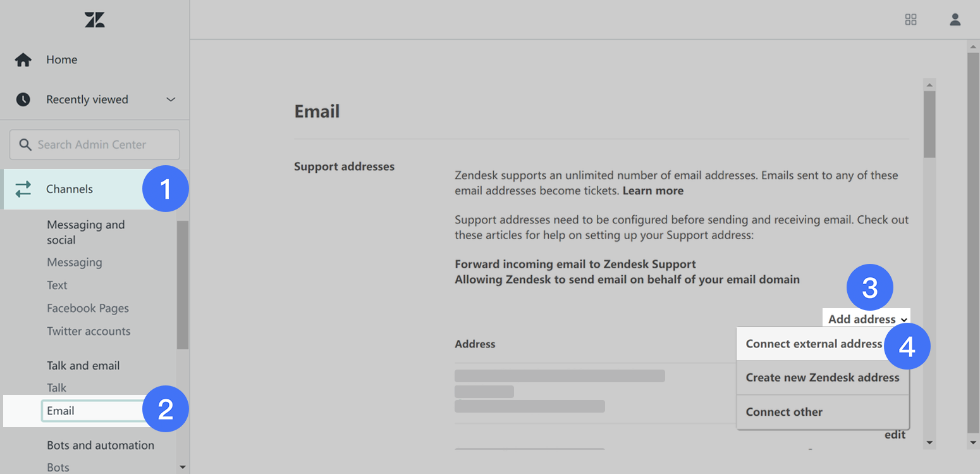980x474 pixels.
Task: Open Messaging and social section
Action: click(x=85, y=232)
